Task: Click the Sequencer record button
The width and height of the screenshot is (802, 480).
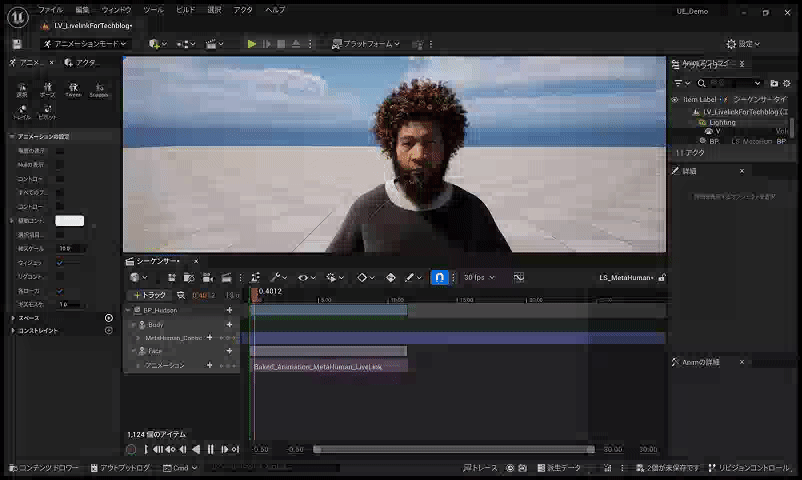Action: pyautogui.click(x=131, y=450)
